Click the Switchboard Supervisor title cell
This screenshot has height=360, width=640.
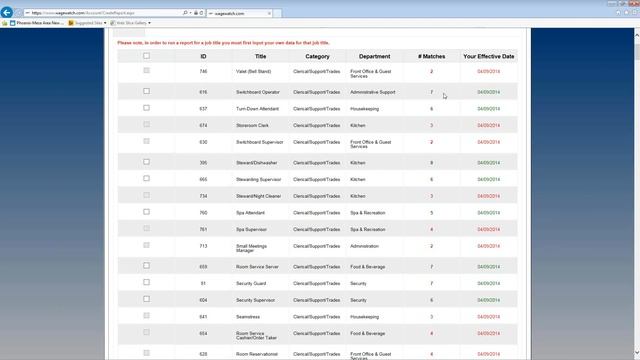pos(260,142)
